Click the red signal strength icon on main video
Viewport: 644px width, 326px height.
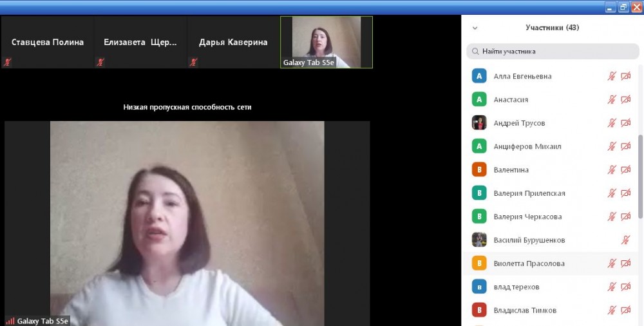(10, 321)
